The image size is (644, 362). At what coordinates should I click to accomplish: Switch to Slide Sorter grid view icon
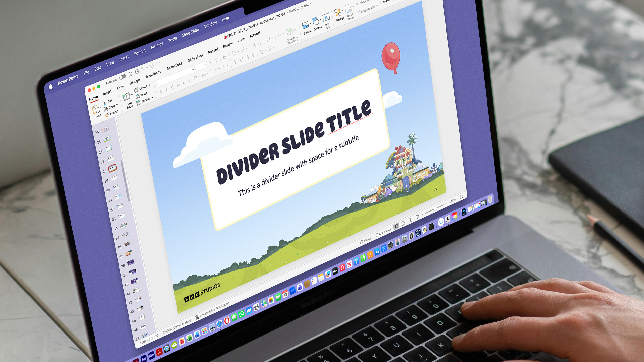[x=403, y=223]
